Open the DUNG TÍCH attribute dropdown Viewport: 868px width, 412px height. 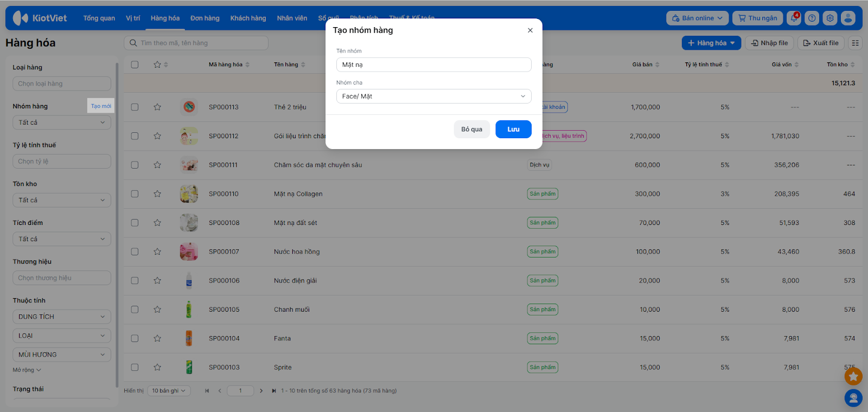point(61,317)
